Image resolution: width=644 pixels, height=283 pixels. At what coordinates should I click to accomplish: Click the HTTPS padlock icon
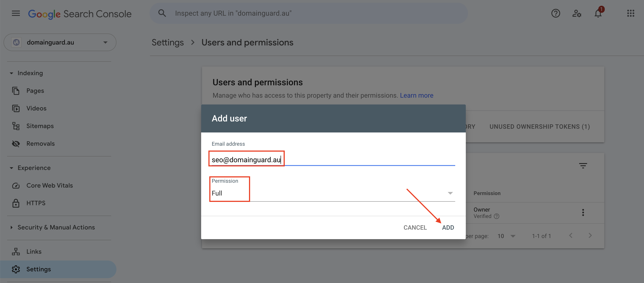point(16,203)
